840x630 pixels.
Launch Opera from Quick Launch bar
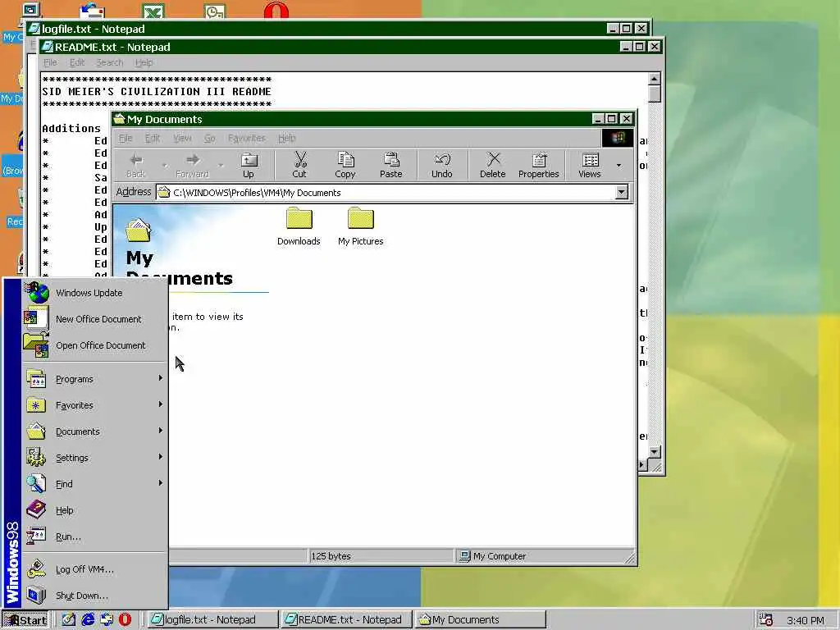pyautogui.click(x=125, y=620)
